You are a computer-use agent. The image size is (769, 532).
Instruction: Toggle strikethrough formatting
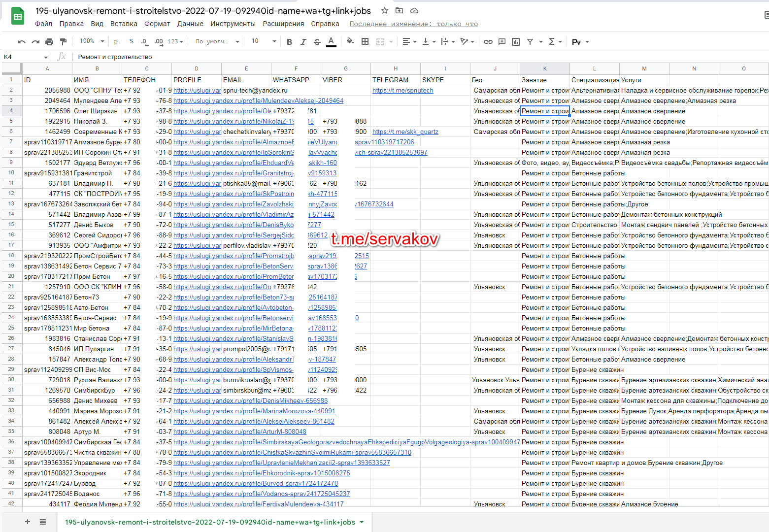point(317,42)
